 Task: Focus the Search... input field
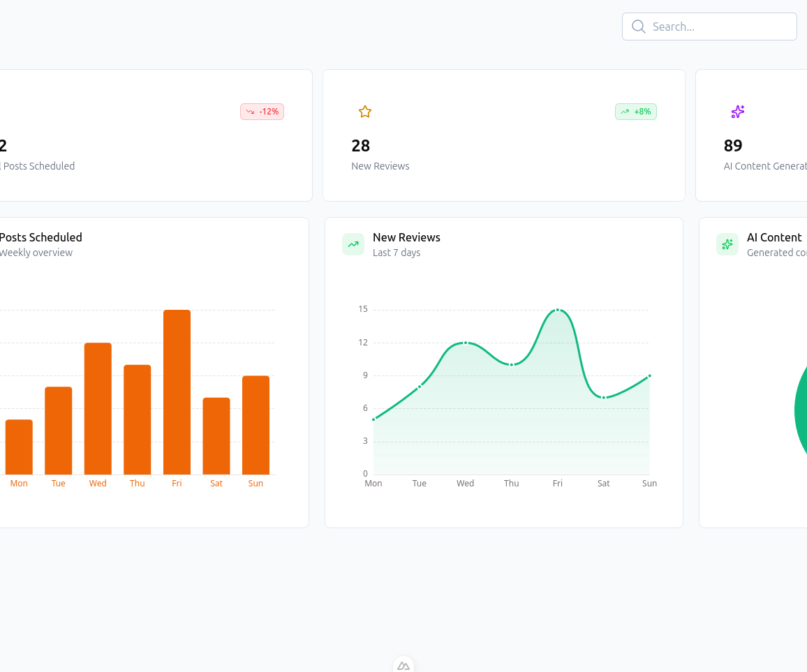[x=709, y=27]
